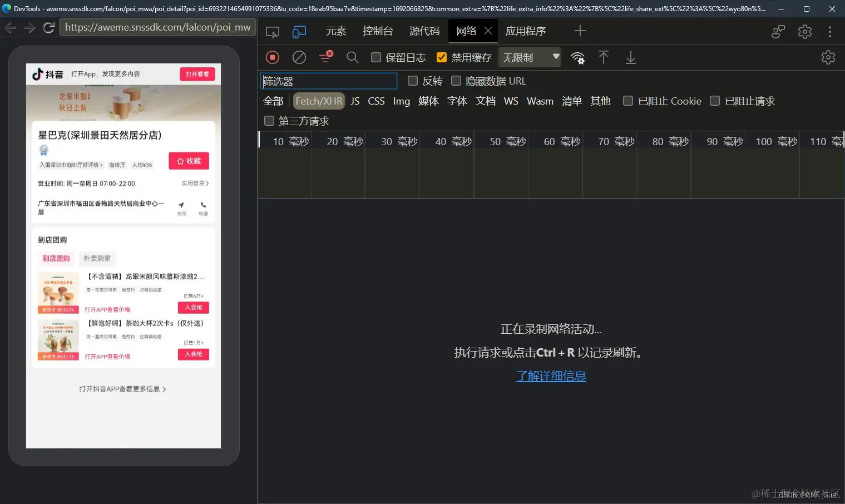Export network log as HAR file
Viewport: 845px width, 504px height.
point(630,57)
